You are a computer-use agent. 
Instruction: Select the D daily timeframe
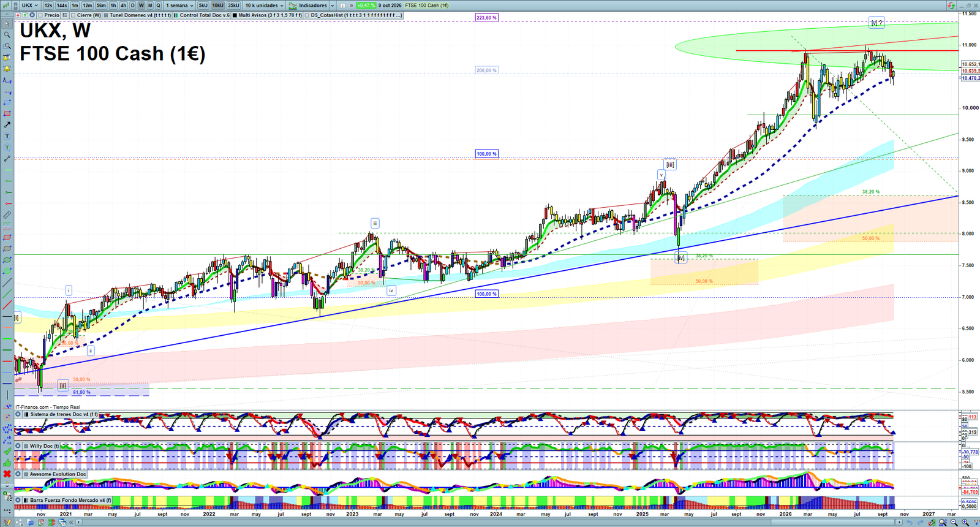click(x=132, y=6)
